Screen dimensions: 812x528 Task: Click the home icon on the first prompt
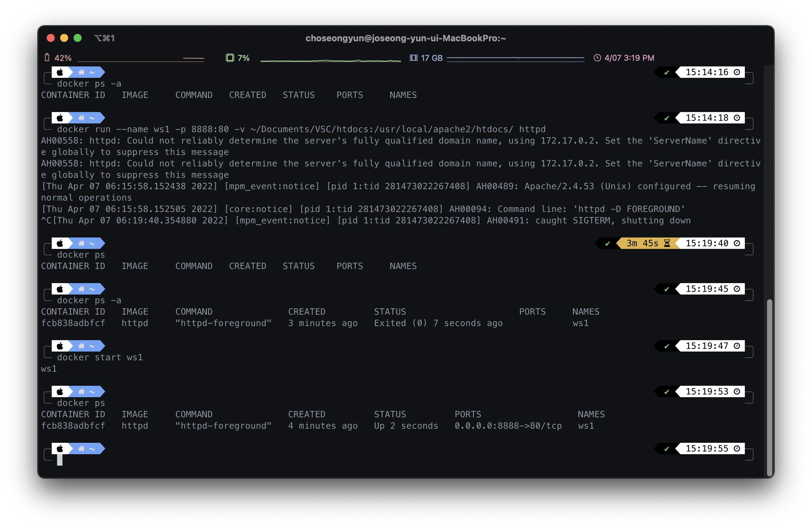(81, 72)
